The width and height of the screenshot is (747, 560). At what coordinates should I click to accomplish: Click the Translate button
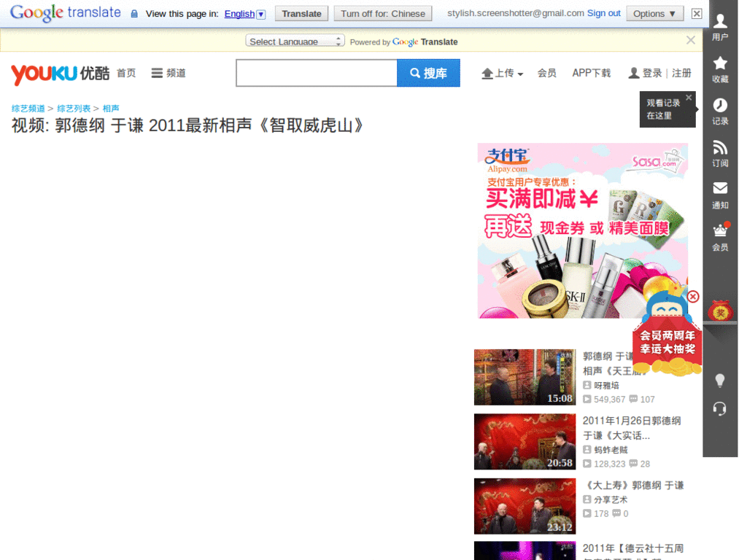point(301,13)
